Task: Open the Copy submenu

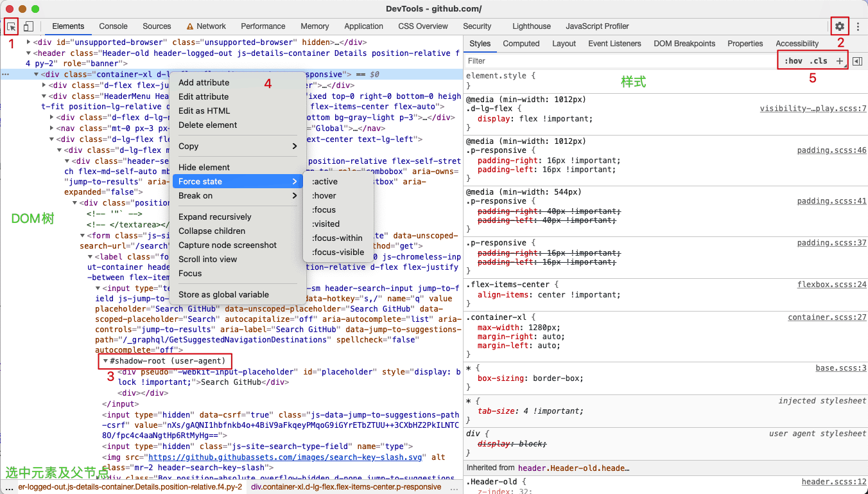Action: (x=238, y=146)
